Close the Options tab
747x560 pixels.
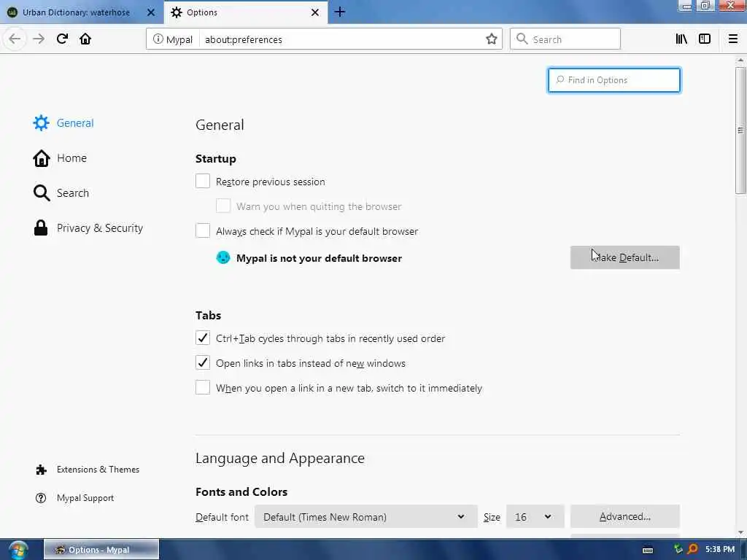click(315, 12)
